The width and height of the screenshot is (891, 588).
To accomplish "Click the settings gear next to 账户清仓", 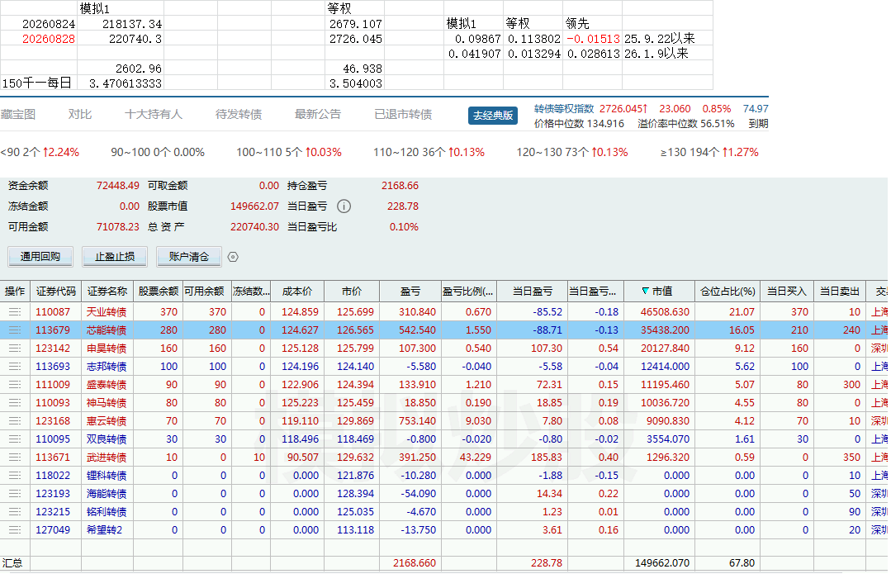I will (233, 257).
